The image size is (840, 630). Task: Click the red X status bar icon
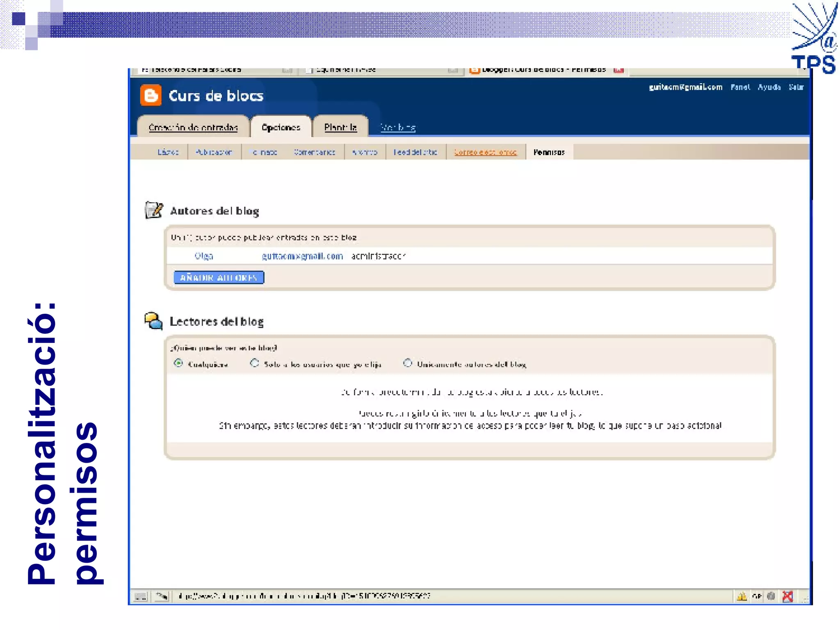point(787,596)
